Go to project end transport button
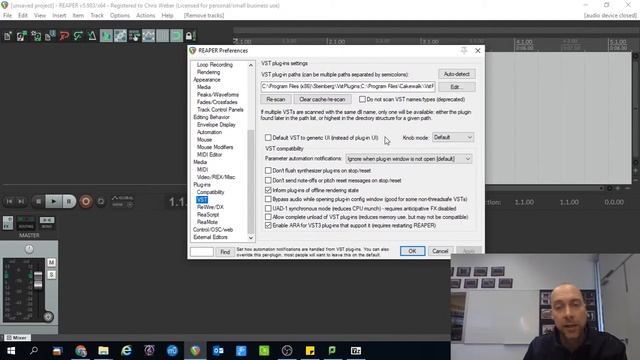640x360 pixels. click(x=21, y=201)
